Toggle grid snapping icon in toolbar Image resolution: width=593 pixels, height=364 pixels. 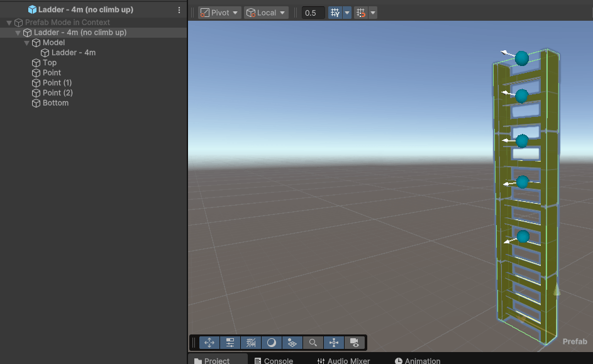pyautogui.click(x=335, y=13)
